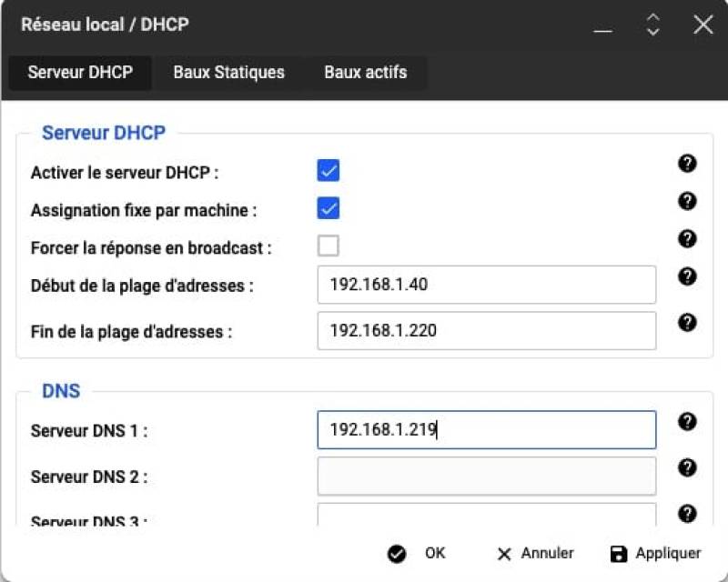The height and width of the screenshot is (582, 728).
Task: Cancel changes with the Annuler button
Action: click(535, 553)
